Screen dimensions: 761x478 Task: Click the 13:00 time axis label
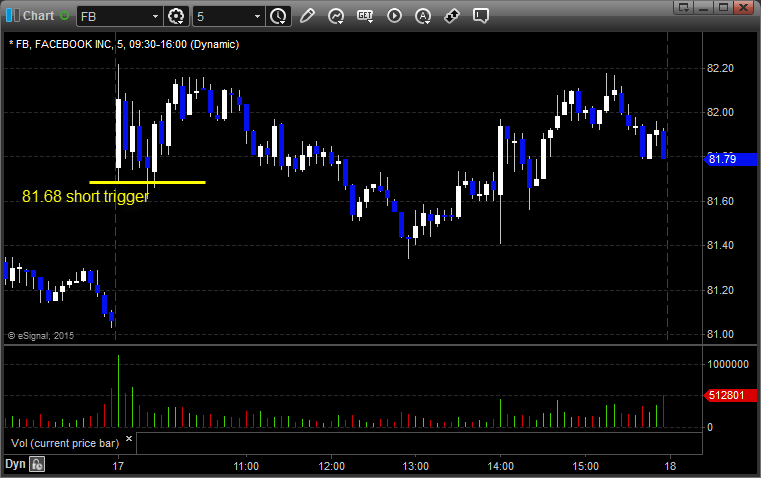pos(415,466)
